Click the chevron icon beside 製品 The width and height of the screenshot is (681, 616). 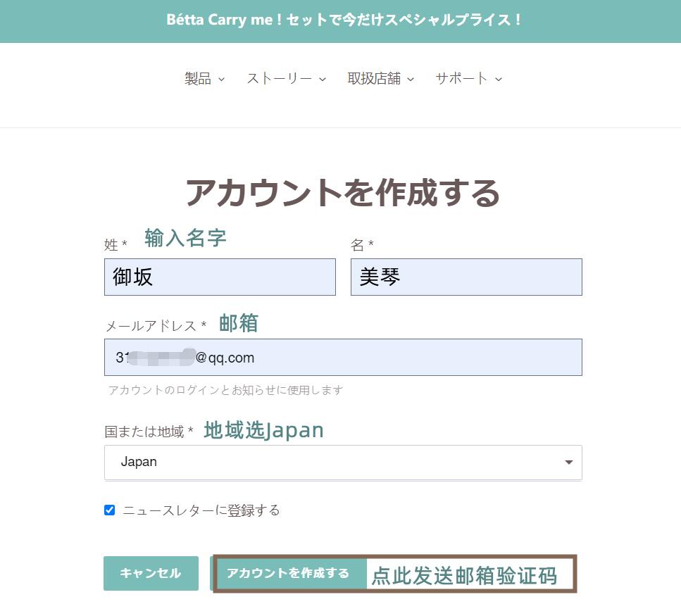(x=222, y=80)
